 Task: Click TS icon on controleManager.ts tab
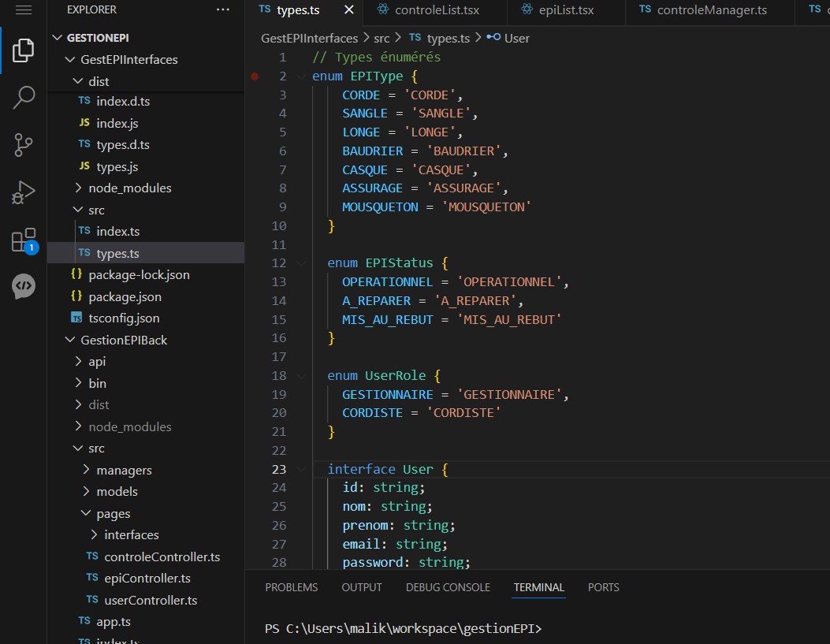pyautogui.click(x=645, y=9)
